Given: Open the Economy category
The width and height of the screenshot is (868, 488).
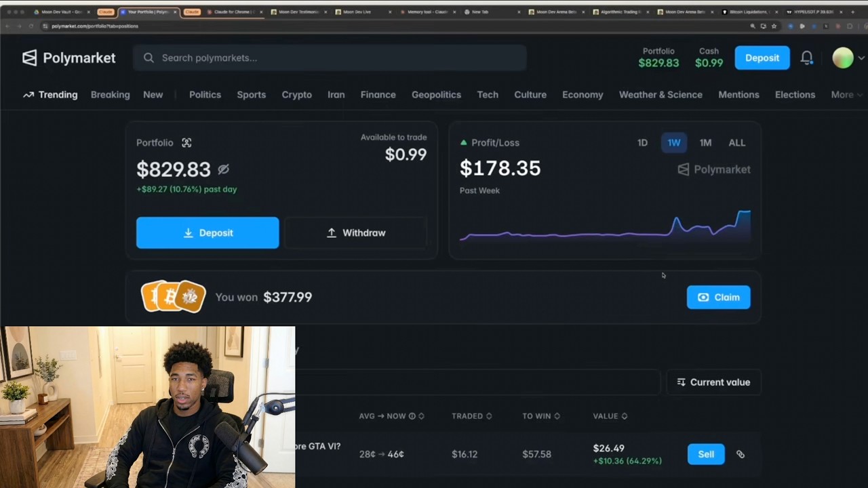Looking at the screenshot, I should (x=583, y=95).
